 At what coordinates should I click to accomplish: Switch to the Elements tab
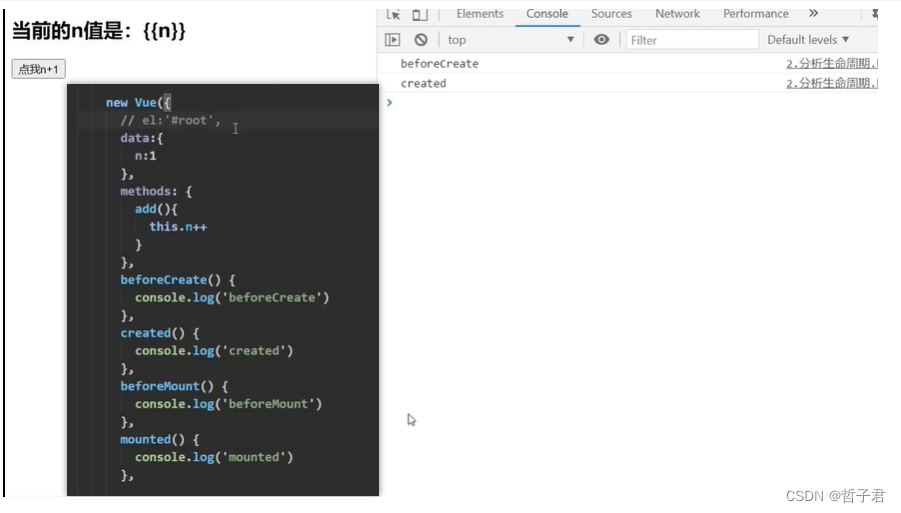click(480, 14)
